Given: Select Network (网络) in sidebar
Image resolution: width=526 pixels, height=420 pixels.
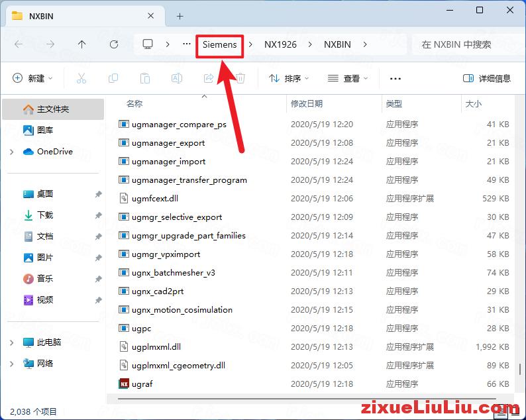Looking at the screenshot, I should (38, 363).
